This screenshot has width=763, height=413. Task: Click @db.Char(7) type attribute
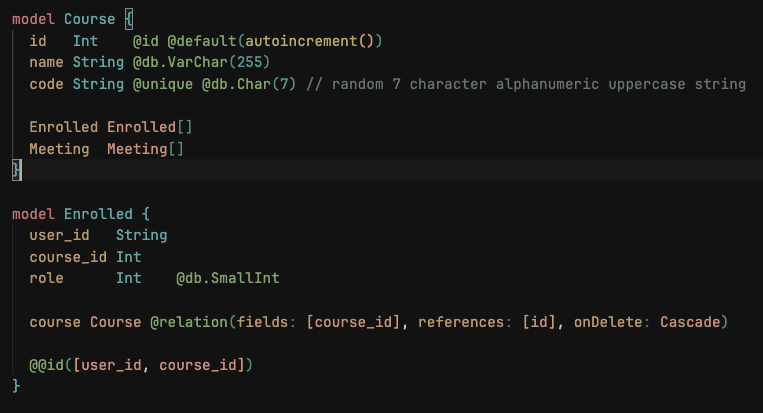(249, 84)
